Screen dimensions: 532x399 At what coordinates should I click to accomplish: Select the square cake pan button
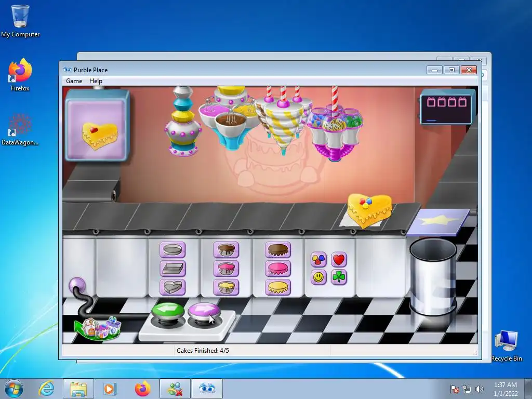pyautogui.click(x=172, y=269)
